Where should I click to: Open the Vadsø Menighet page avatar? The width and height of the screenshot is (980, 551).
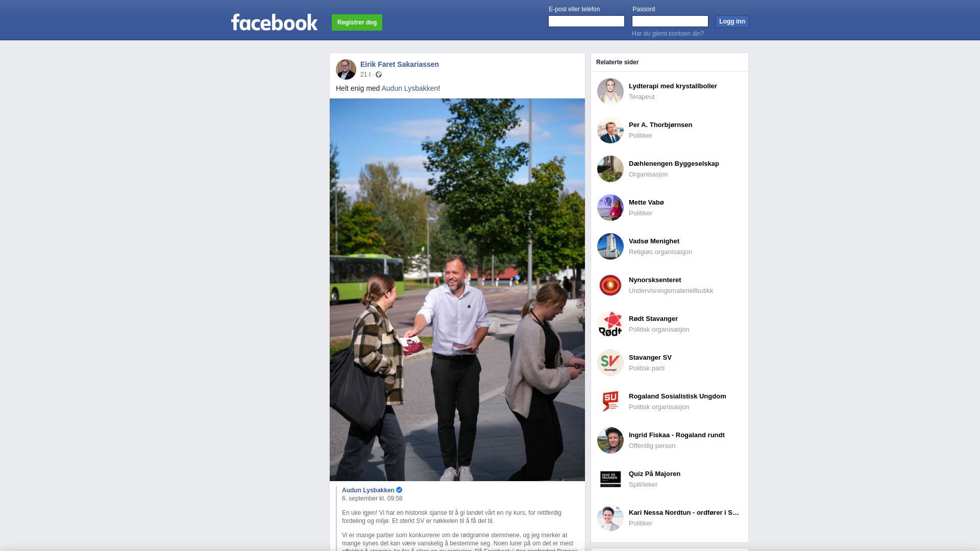[x=610, y=246]
